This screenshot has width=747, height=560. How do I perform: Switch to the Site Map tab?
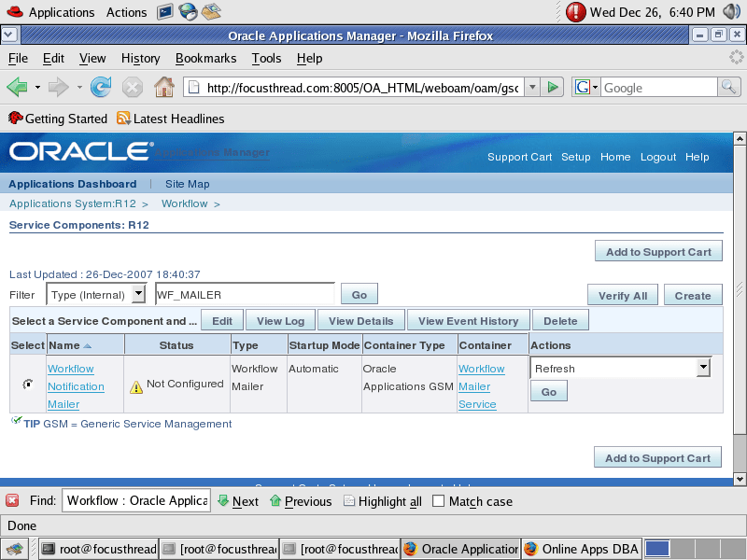(x=186, y=184)
